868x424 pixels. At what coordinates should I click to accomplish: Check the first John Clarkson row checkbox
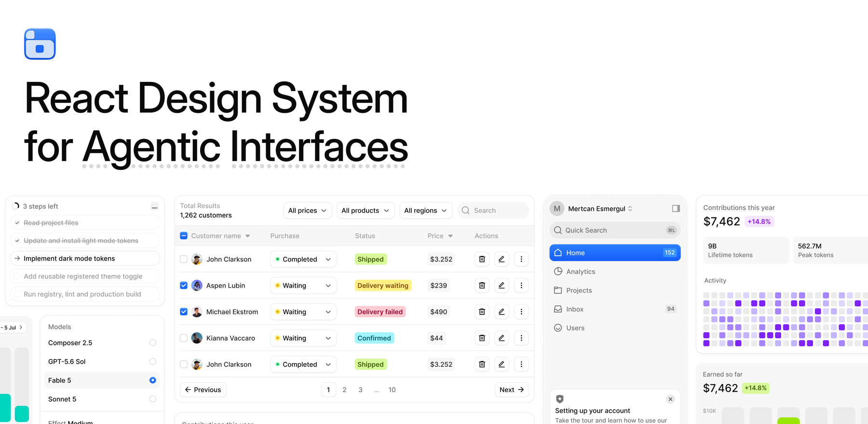[184, 259]
